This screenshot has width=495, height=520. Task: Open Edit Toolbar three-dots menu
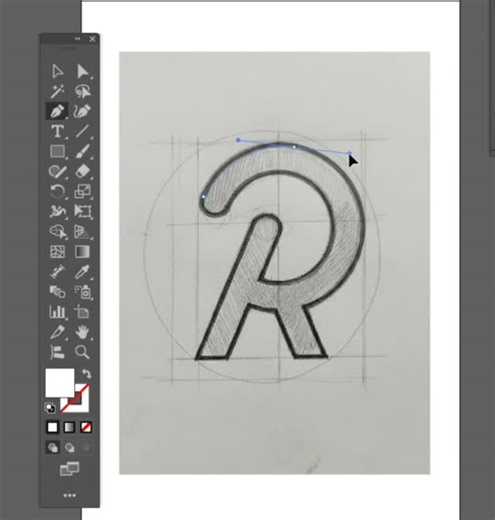[x=69, y=496]
